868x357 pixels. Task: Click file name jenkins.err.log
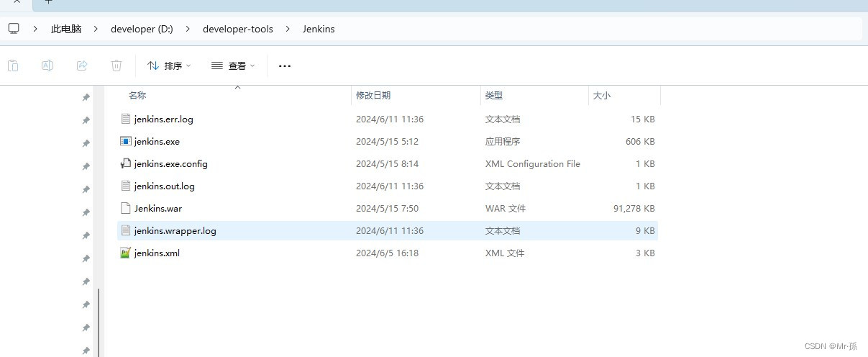point(164,119)
